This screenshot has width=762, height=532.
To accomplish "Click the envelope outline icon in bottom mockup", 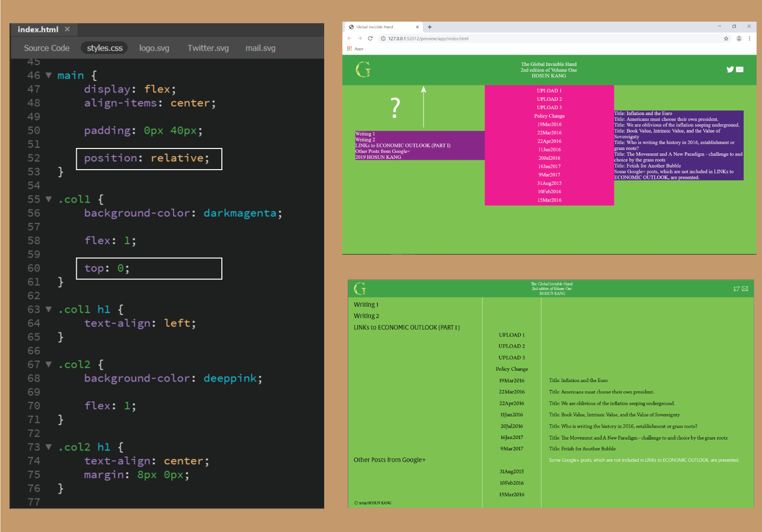I will click(x=745, y=289).
